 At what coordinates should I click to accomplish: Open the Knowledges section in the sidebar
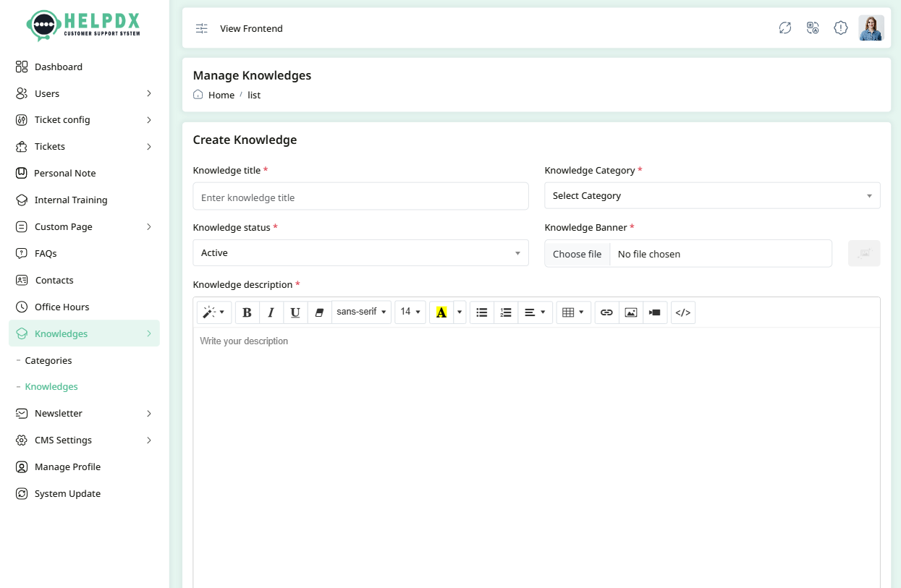tap(84, 333)
